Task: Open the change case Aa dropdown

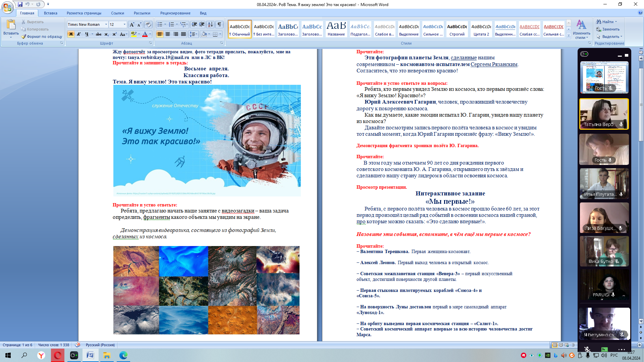Action: (123, 34)
